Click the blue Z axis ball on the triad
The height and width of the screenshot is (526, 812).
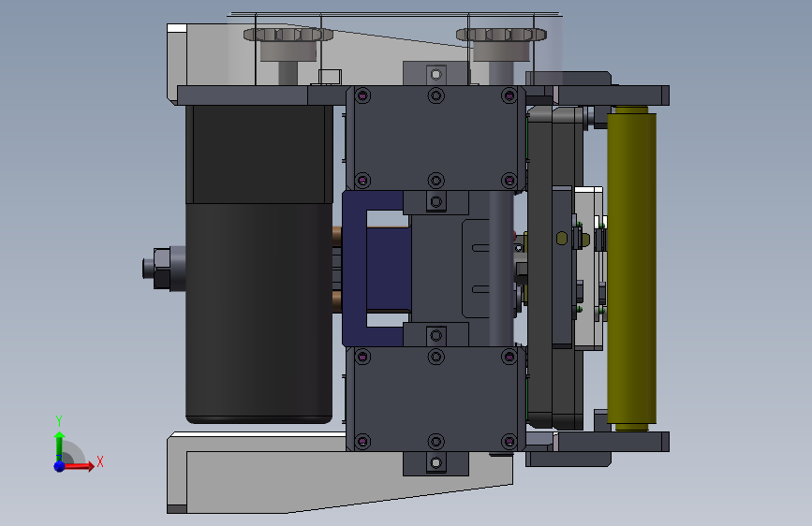tap(60, 466)
